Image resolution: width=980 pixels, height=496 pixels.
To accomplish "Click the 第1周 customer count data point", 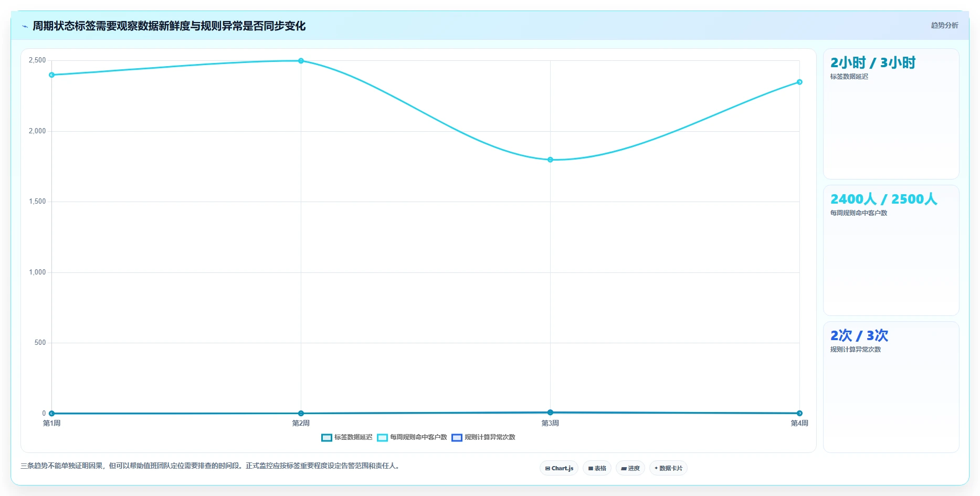I will pos(51,75).
